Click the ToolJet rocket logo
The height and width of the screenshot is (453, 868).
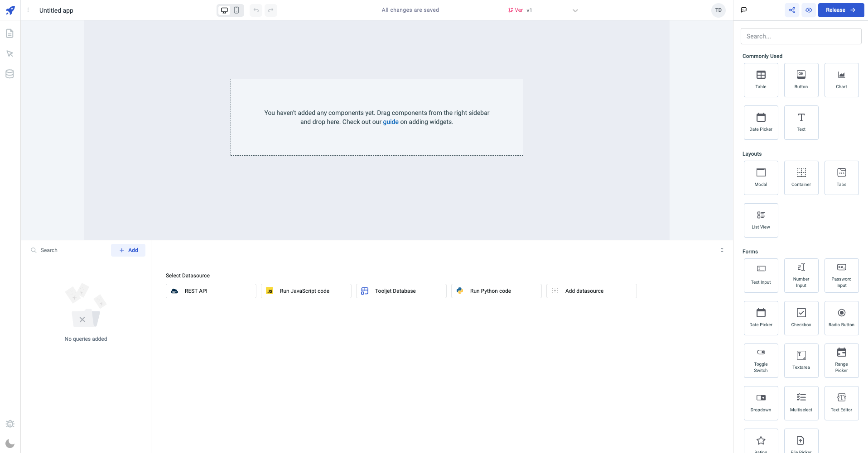click(x=10, y=10)
